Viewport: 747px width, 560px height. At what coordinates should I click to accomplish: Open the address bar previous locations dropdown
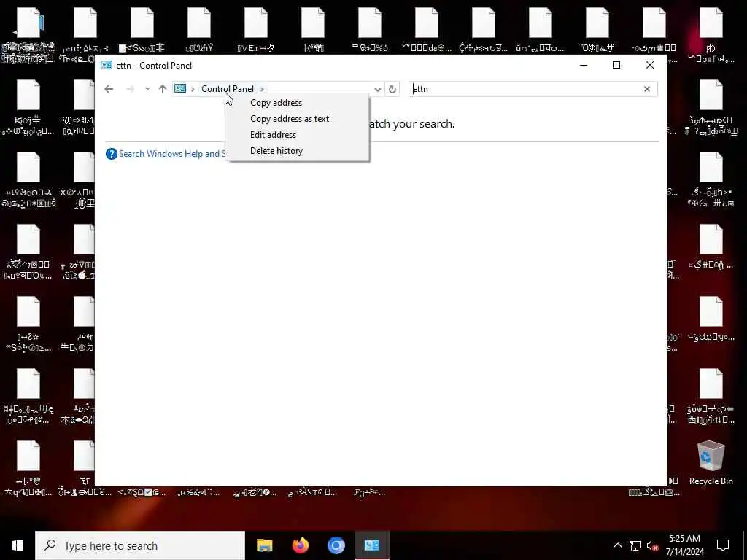click(x=378, y=89)
